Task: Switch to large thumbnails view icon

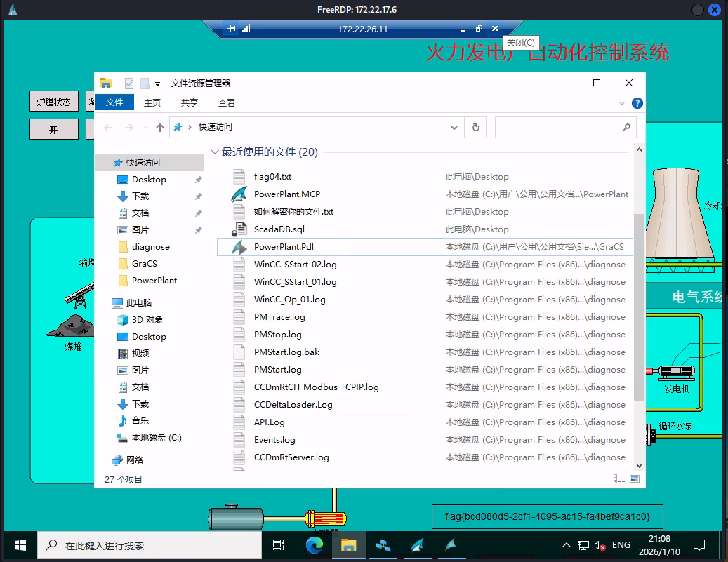Action: pos(635,479)
